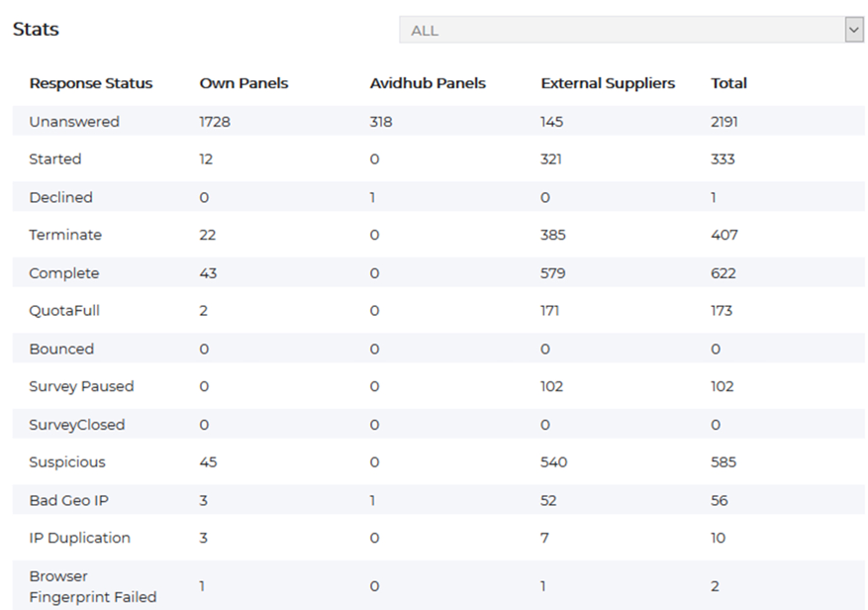Select the SurveyClosed row label
The width and height of the screenshot is (868, 610).
pyautogui.click(x=77, y=425)
